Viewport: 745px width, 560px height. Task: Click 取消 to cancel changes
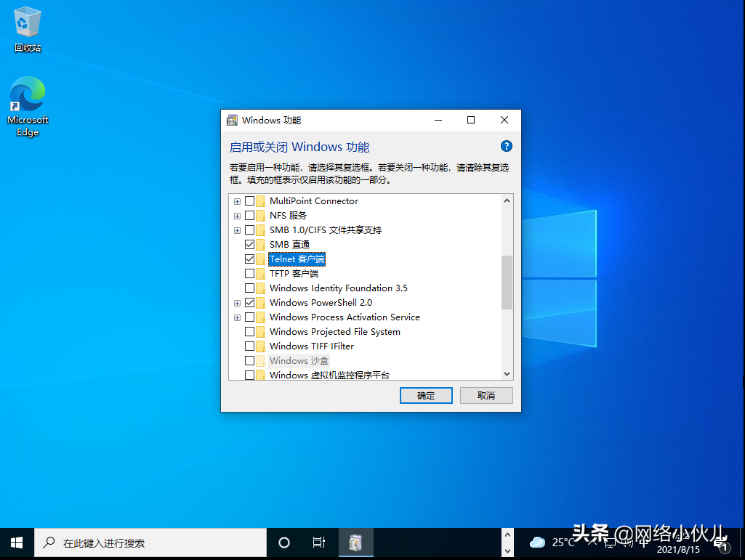486,395
